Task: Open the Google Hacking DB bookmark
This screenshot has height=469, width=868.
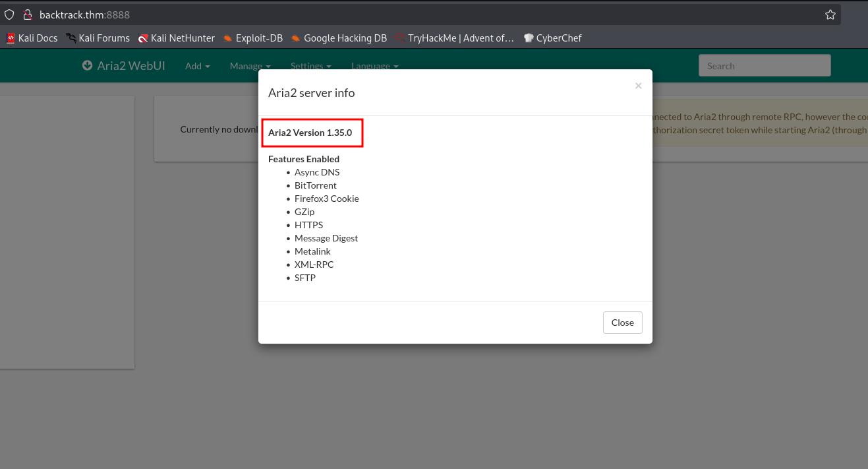Action: [x=339, y=38]
